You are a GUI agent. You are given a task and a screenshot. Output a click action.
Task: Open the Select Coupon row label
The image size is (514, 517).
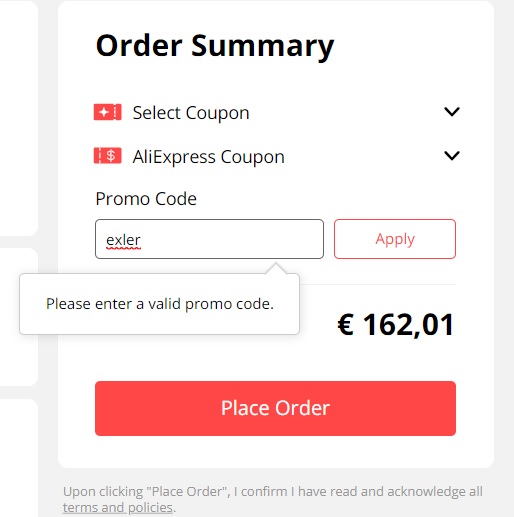point(191,113)
